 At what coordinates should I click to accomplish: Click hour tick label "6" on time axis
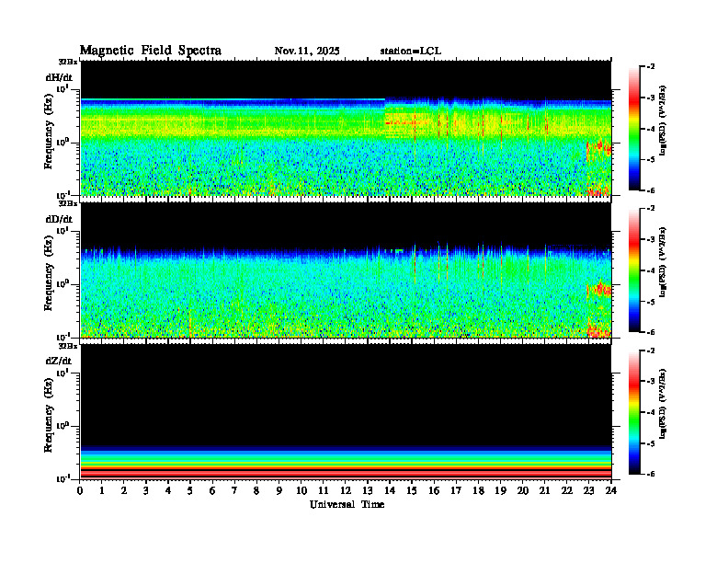click(212, 491)
